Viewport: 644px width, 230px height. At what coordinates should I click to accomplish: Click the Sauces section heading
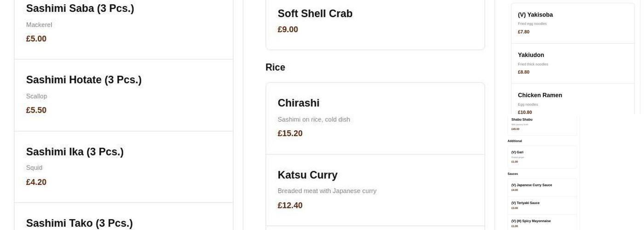512,174
